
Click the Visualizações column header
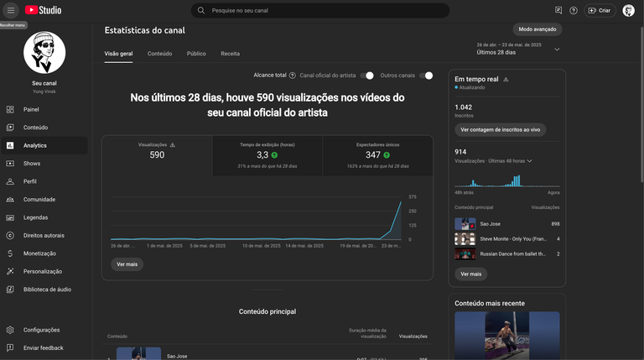[413, 337]
